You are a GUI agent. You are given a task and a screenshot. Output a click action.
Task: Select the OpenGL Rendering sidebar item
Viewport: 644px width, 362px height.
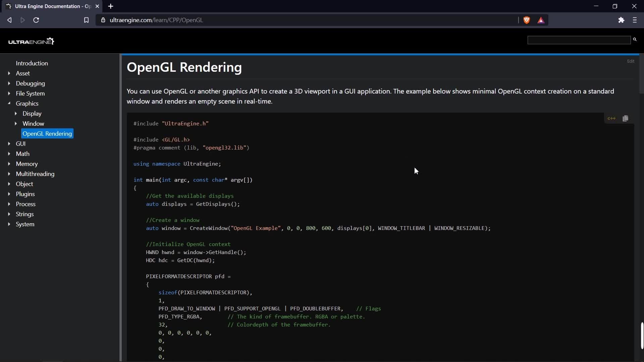pyautogui.click(x=47, y=134)
